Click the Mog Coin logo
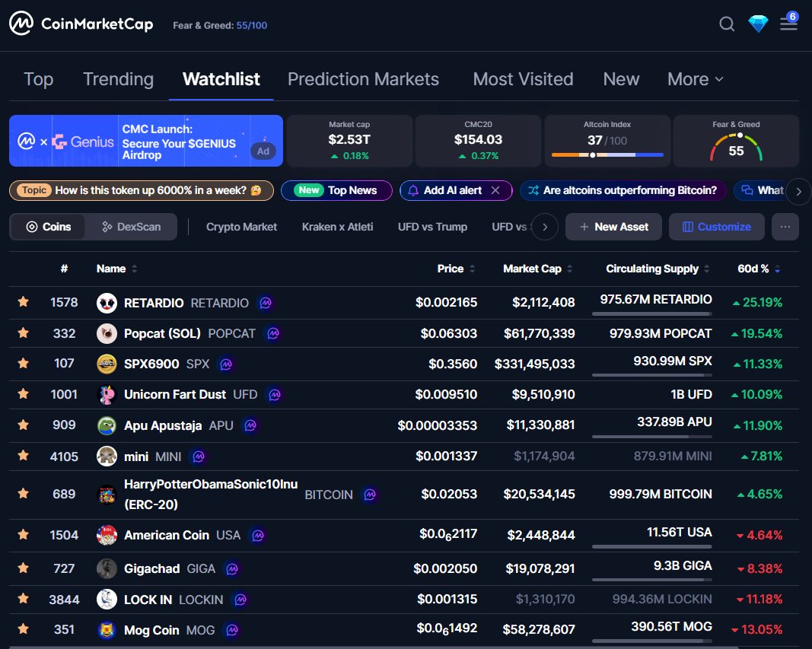The width and height of the screenshot is (812, 649). click(107, 630)
